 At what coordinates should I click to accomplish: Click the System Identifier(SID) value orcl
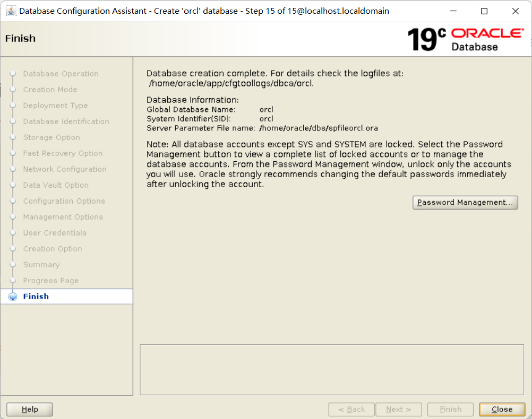coord(267,119)
